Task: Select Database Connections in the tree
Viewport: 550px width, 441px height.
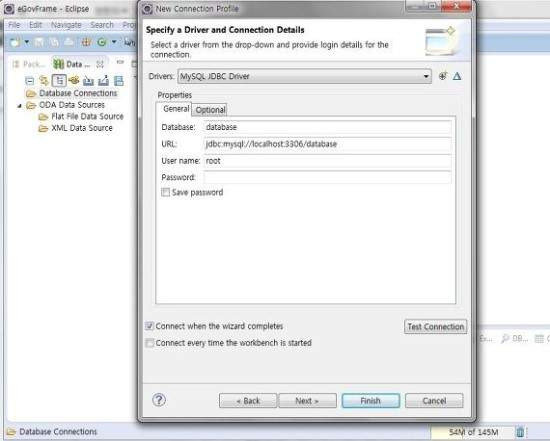Action: click(x=78, y=93)
